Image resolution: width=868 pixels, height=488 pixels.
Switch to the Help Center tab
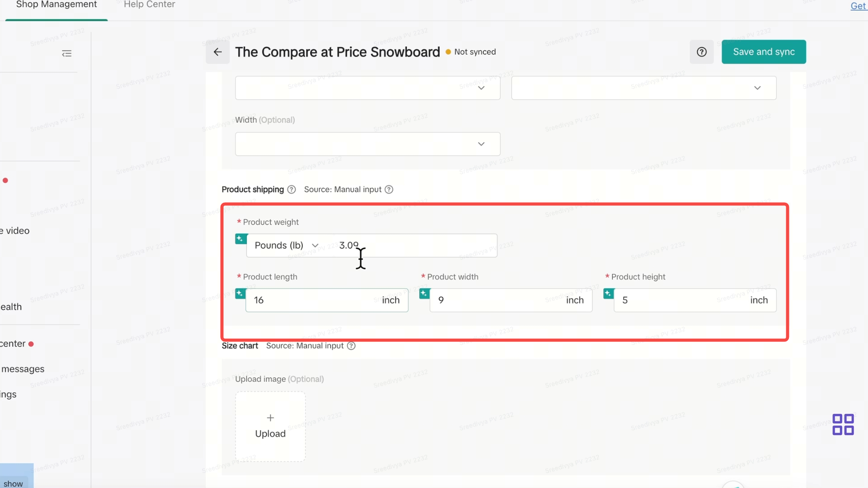click(x=149, y=5)
